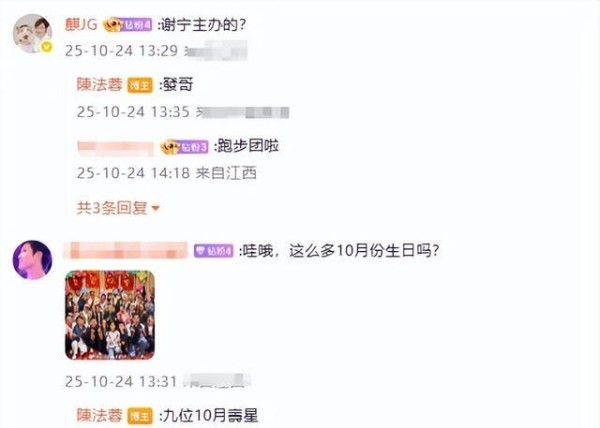Click blurred username of 哇哦 commenter
The height and width of the screenshot is (428, 600).
pyautogui.click(x=126, y=251)
